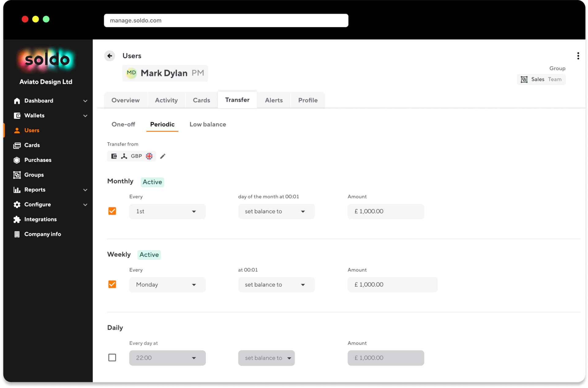The width and height of the screenshot is (588, 388).
Task: Edit transfer source with pencil icon
Action: tap(163, 156)
